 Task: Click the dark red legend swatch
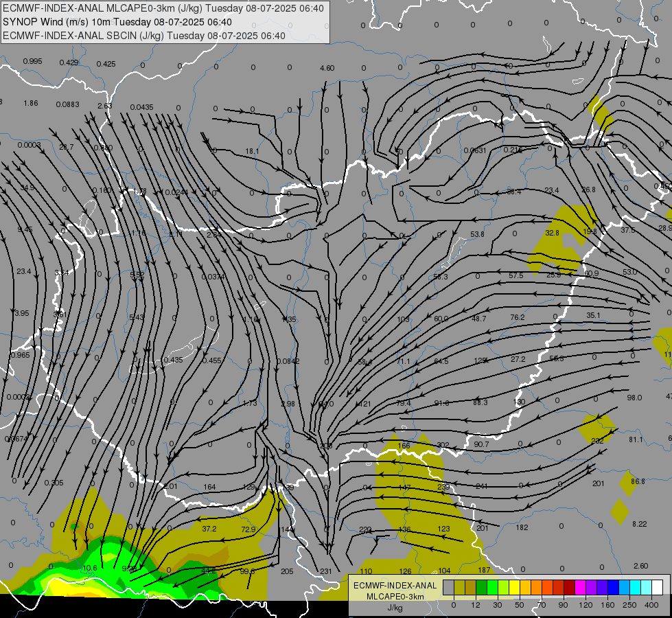pyautogui.click(x=569, y=588)
